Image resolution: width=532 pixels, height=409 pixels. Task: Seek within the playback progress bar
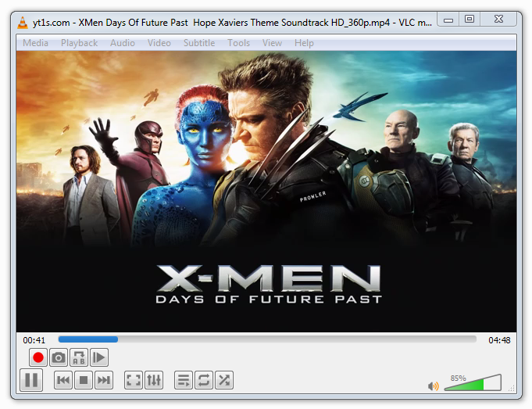267,339
